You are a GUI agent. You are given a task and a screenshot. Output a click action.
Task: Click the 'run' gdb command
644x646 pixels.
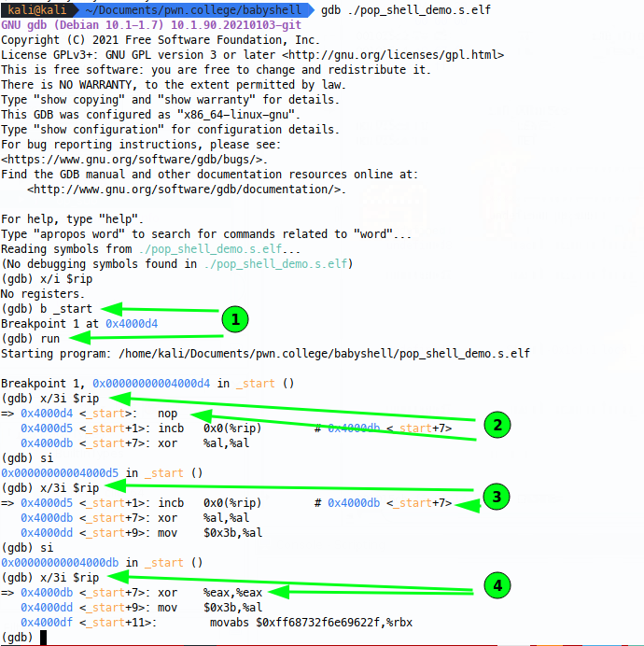pyautogui.click(x=50, y=339)
